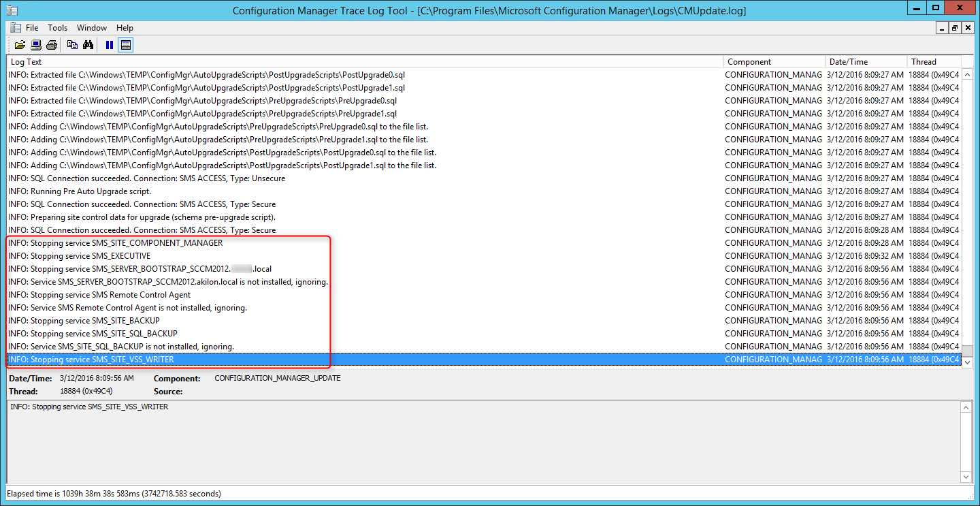This screenshot has height=506, width=980.
Task: Close the inner CMUpdate.log document window
Action: pos(968,28)
